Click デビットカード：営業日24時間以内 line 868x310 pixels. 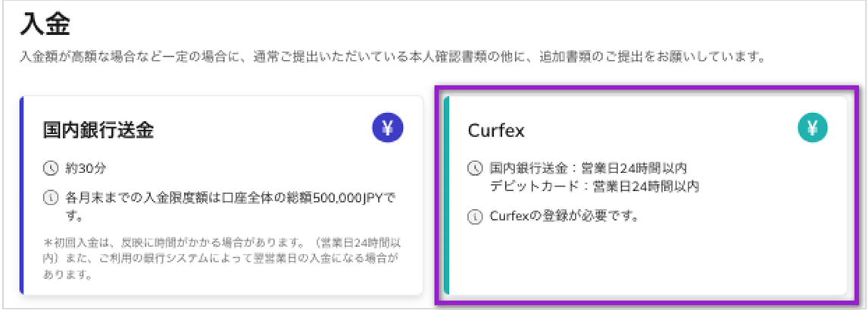coord(595,186)
